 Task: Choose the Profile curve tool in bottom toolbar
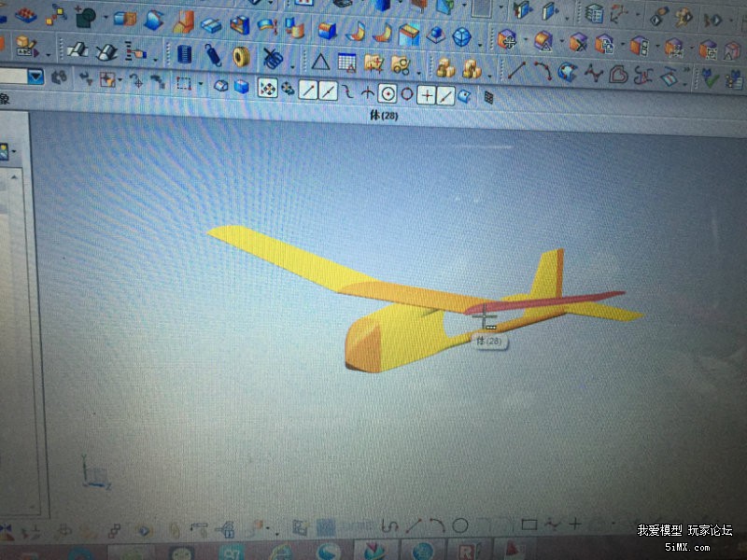tap(389, 526)
